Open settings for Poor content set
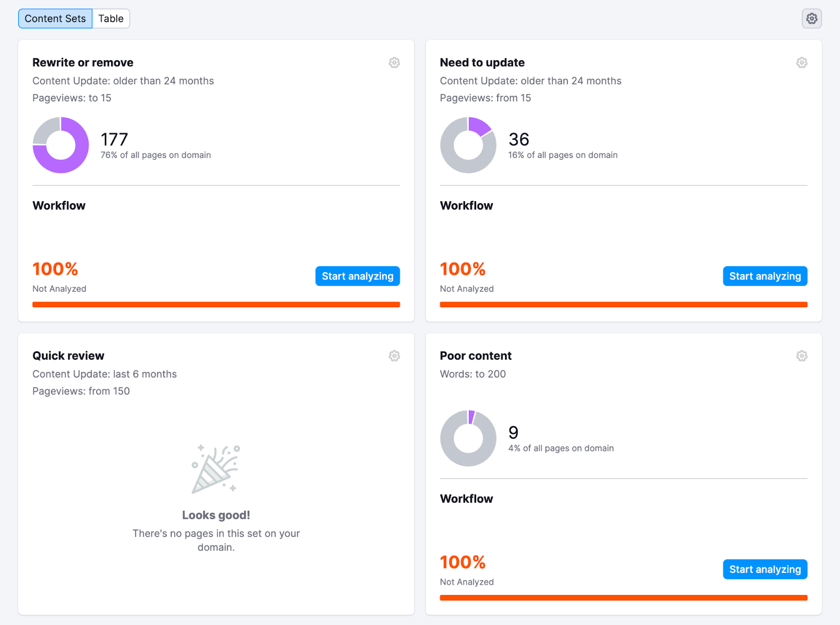The height and width of the screenshot is (625, 840). [802, 356]
